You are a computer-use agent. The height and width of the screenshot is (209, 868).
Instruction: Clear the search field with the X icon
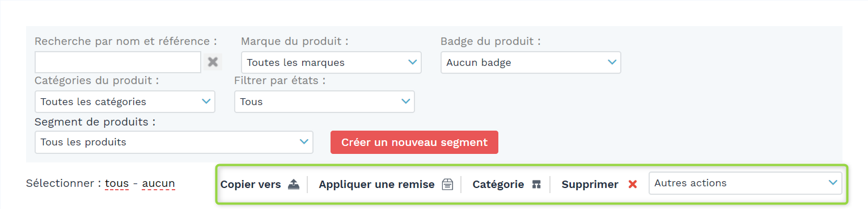point(213,62)
